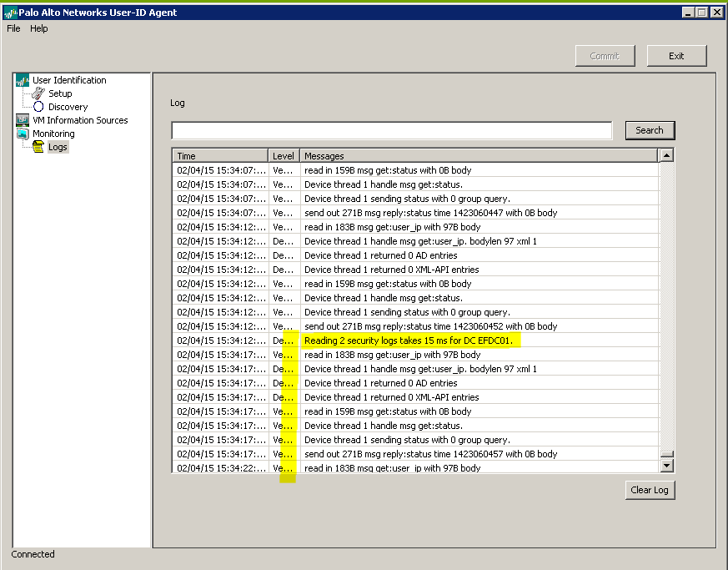Viewport: 728px width, 570px height.
Task: Select the 'reply:status time 1423060447' log row
Action: point(415,213)
